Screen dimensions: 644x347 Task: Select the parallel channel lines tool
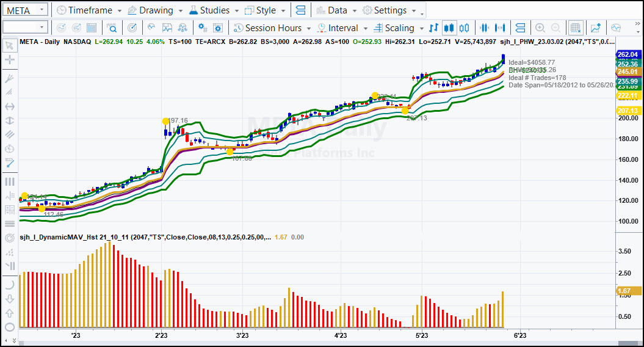pyautogui.click(x=9, y=134)
